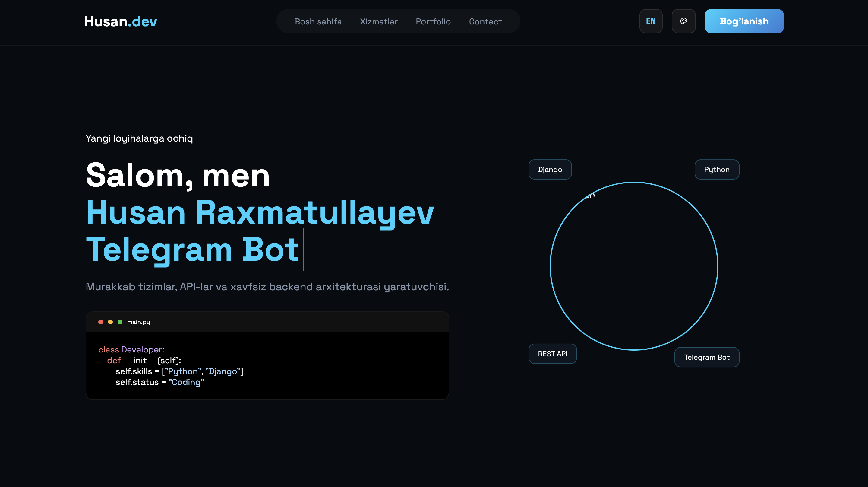Click the text cursor after 'Telegram Bot'
The height and width of the screenshot is (487, 868).
(x=304, y=250)
